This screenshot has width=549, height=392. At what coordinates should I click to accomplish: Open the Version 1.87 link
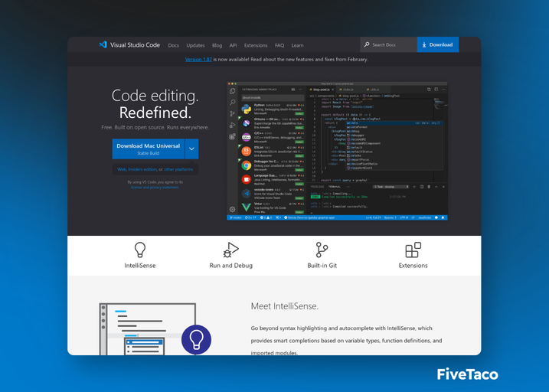[198, 59]
